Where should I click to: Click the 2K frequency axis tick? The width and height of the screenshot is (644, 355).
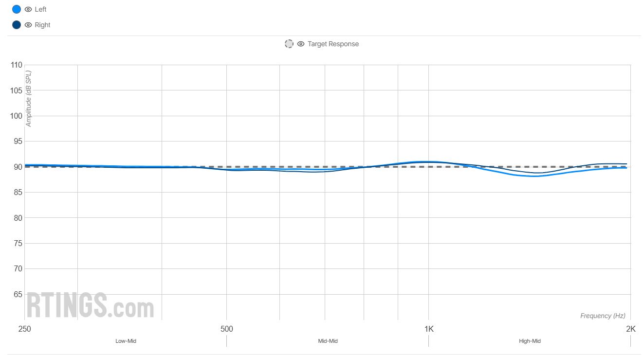click(x=630, y=329)
